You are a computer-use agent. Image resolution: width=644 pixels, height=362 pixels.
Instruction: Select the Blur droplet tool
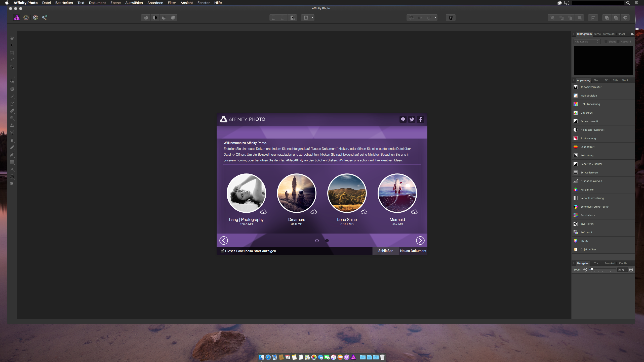click(12, 140)
